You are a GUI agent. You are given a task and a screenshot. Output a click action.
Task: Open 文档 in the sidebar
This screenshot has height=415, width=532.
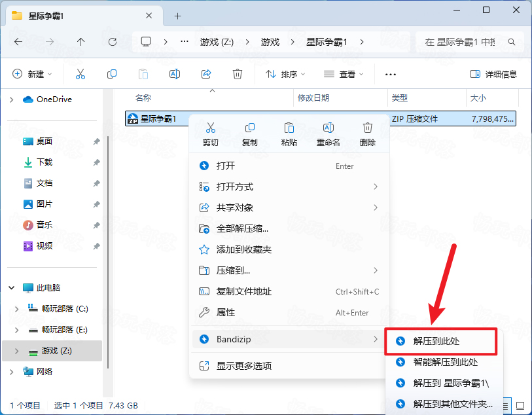click(44, 183)
